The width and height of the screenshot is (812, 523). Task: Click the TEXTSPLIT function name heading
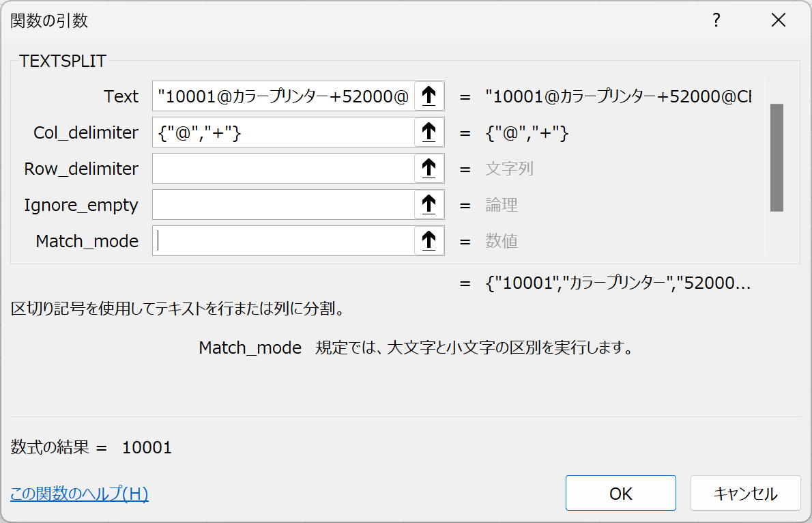click(x=63, y=61)
